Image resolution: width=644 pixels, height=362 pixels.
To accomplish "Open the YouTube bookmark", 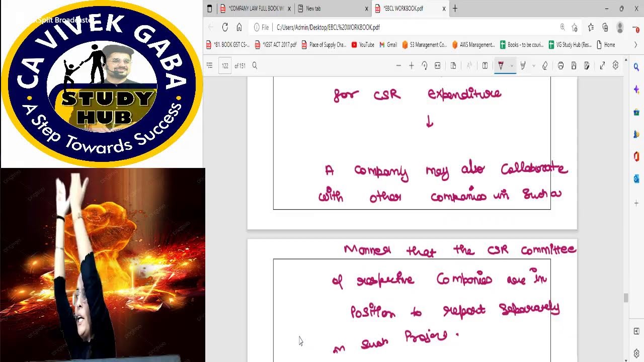I will 363,45.
